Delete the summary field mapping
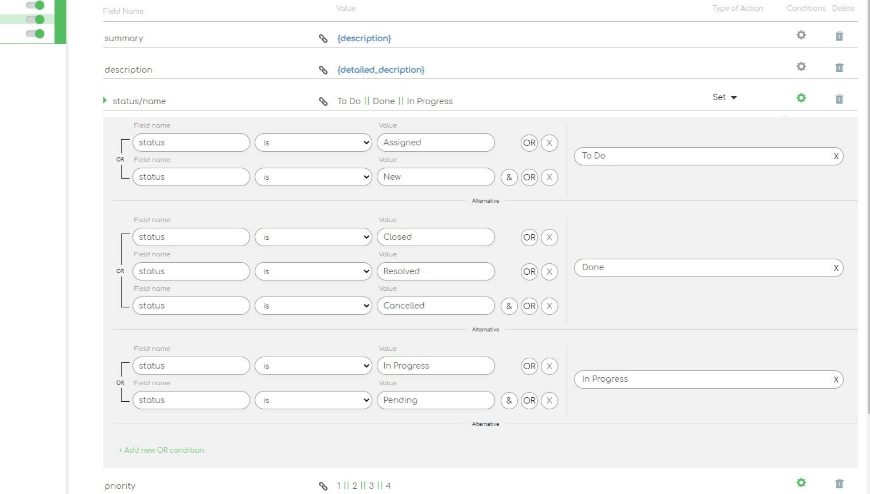Viewport: 870px width, 494px height. tap(839, 37)
